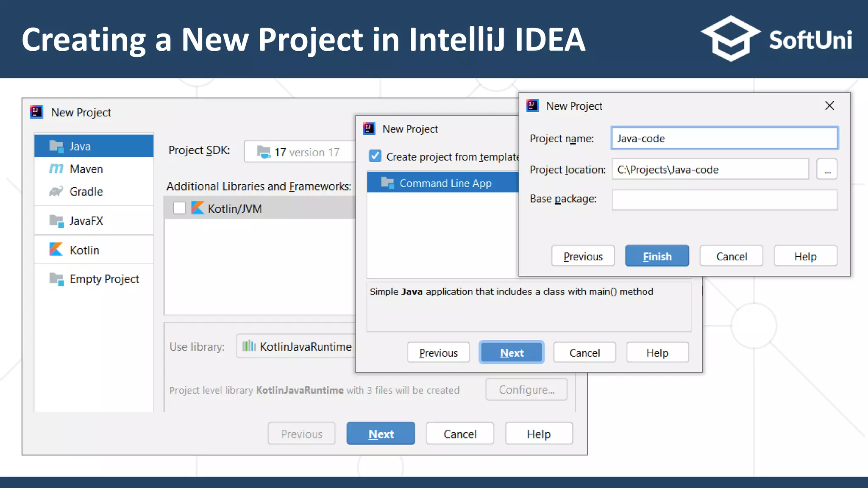Pick the JavaFX folder icon
The image size is (868, 488).
(56, 221)
